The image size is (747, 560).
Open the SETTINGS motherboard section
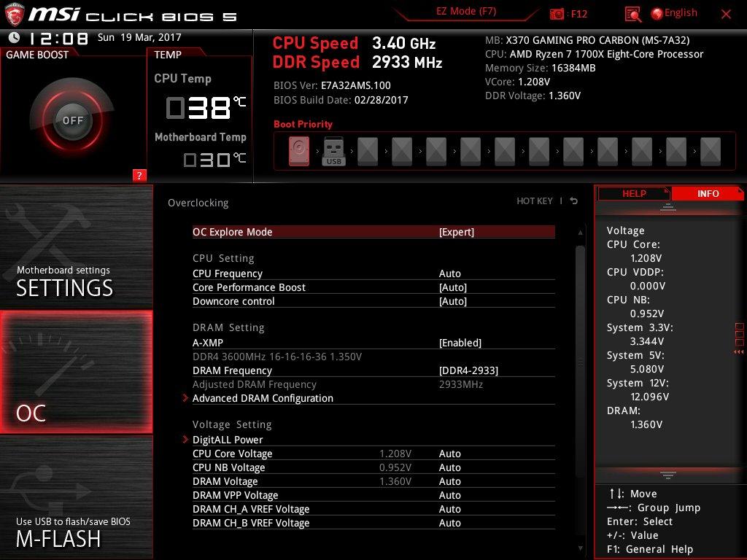76,246
